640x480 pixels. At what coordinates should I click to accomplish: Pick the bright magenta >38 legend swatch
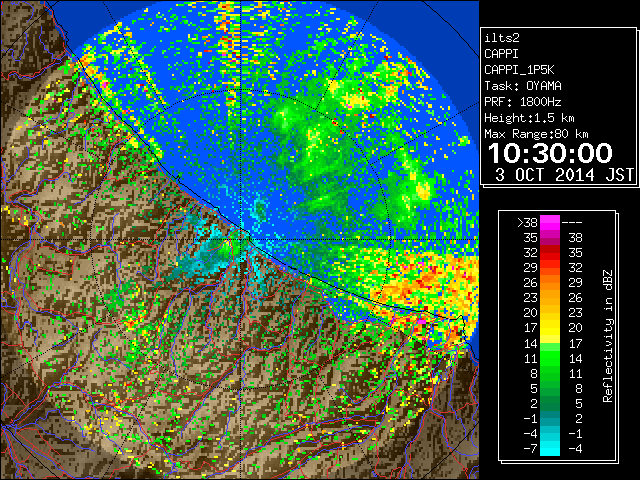click(550, 223)
